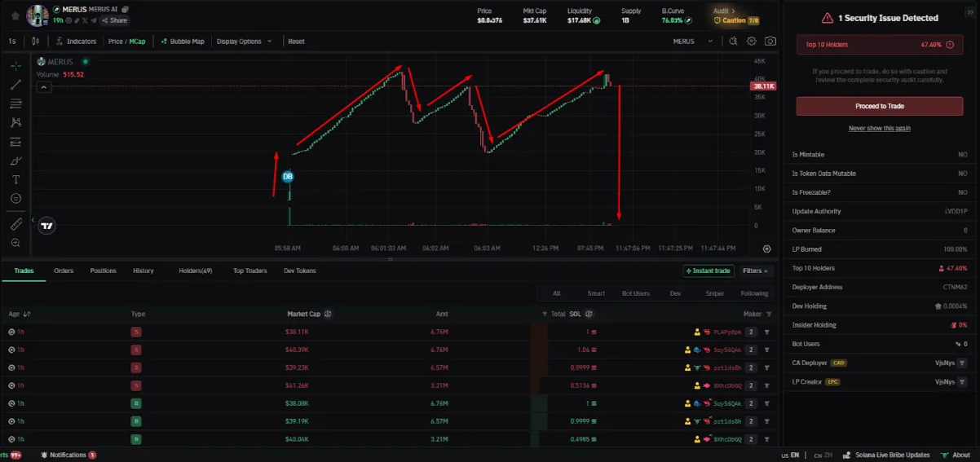Favorite MERUS with the star icon

pyautogui.click(x=15, y=15)
